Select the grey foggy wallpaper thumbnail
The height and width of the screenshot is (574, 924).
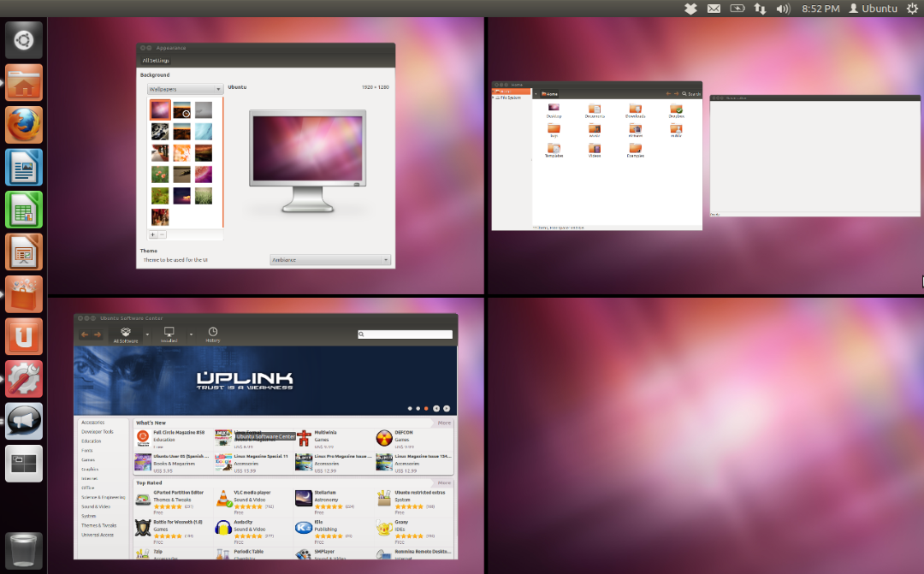point(204,109)
